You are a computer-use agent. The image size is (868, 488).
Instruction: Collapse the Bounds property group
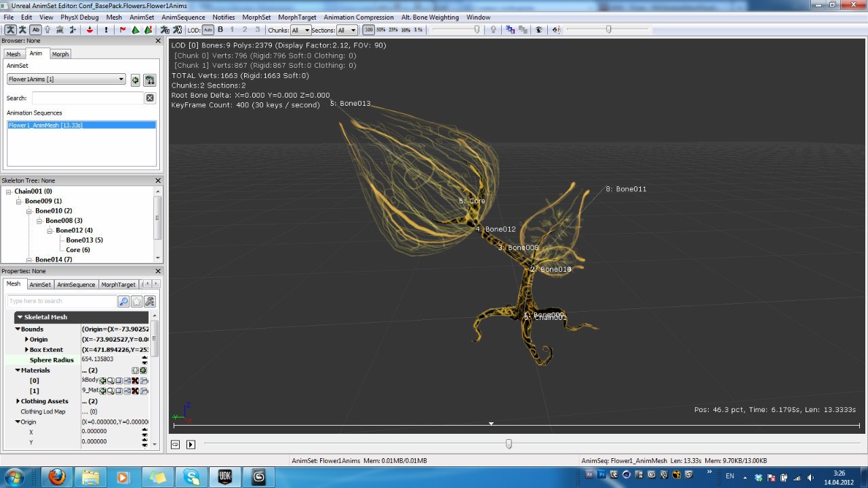(18, 329)
